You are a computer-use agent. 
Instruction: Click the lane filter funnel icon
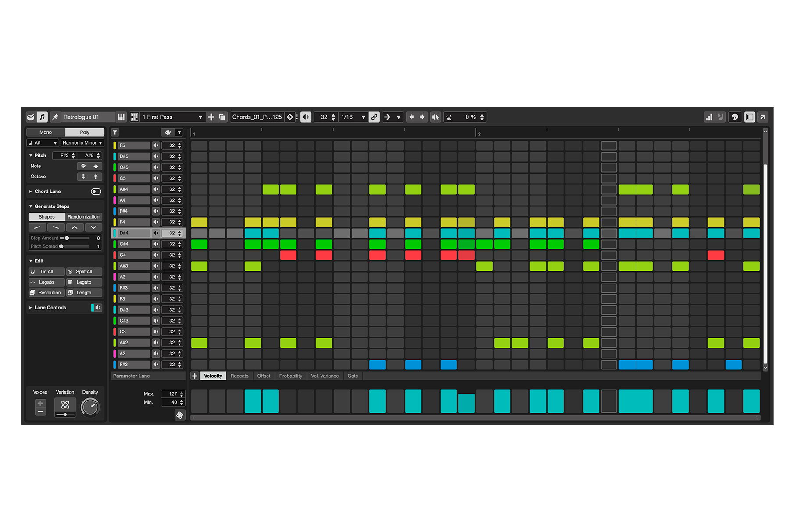coord(115,132)
